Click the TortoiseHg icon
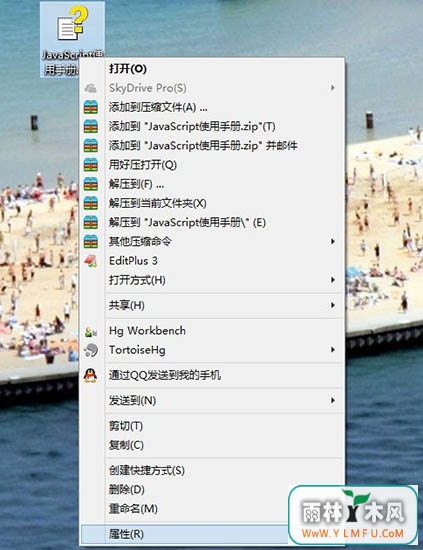 [x=91, y=350]
